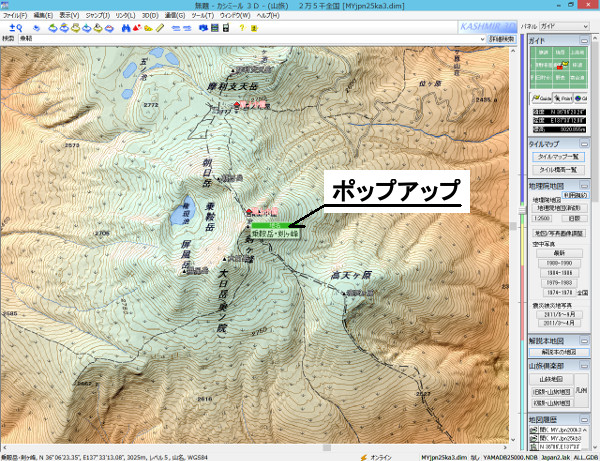Image resolution: width=600 pixels, height=461 pixels.
Task: Click the red mountain marker toolbar icon
Action: [x=137, y=29]
